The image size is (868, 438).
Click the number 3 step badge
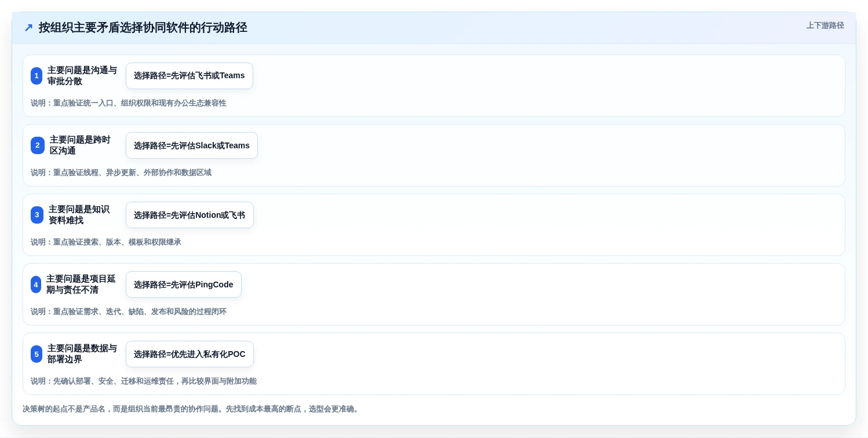[37, 215]
